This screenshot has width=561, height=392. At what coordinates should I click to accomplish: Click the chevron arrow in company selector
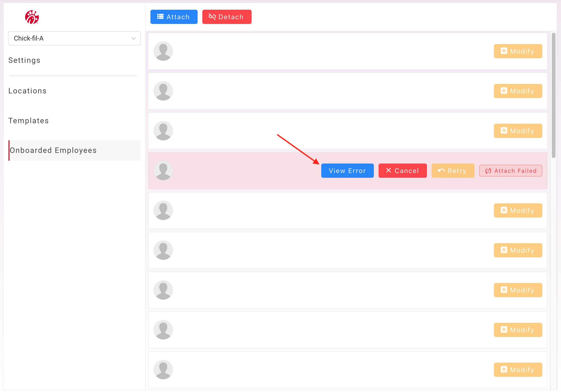point(133,38)
